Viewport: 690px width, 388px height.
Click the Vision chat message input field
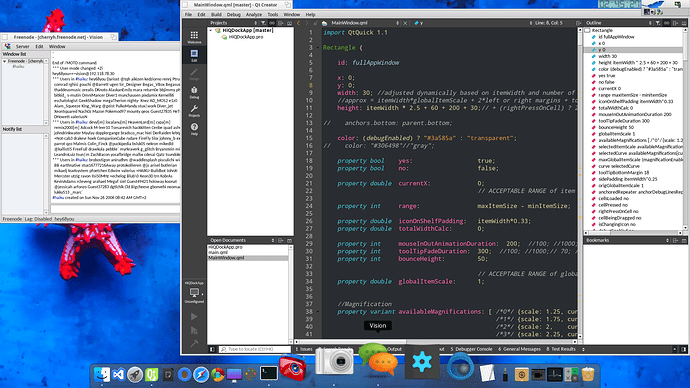coord(115,209)
